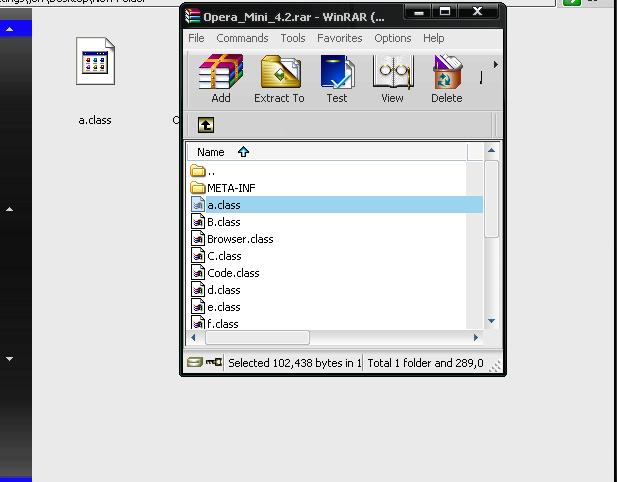Viewport: 617px width, 482px height.
Task: Open the Commands menu
Action: [242, 38]
